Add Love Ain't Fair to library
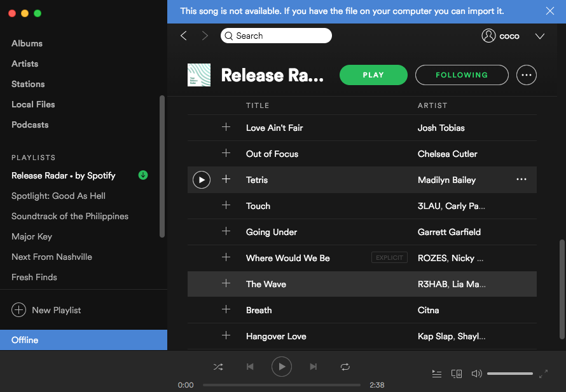The width and height of the screenshot is (566, 392). pyautogui.click(x=226, y=128)
